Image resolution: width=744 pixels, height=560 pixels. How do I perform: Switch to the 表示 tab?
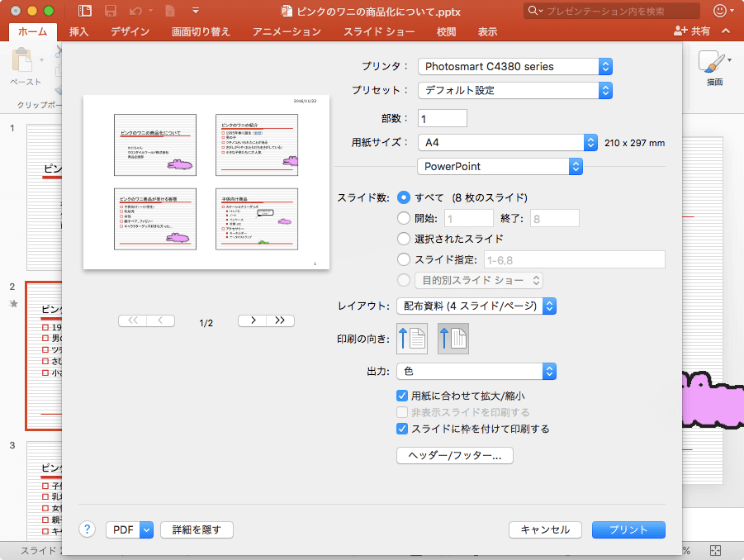[x=487, y=31]
